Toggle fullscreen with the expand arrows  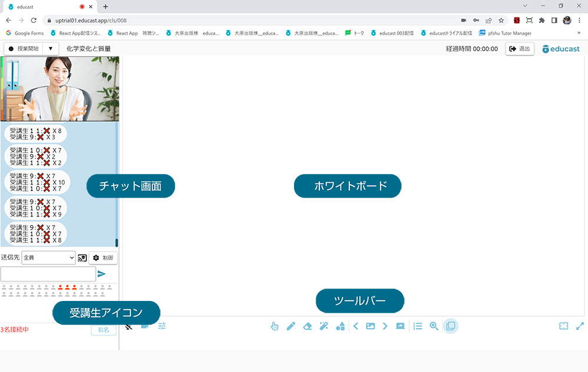coord(580,326)
